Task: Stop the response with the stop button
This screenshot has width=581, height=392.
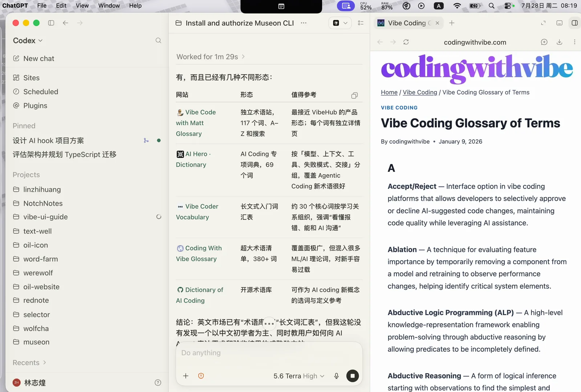Action: pos(353,376)
